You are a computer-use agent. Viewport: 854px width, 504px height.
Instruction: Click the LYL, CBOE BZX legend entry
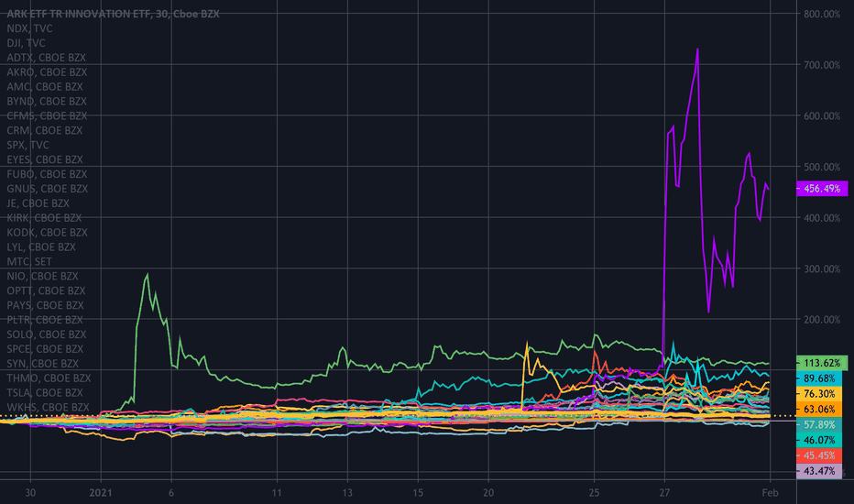pos(41,247)
